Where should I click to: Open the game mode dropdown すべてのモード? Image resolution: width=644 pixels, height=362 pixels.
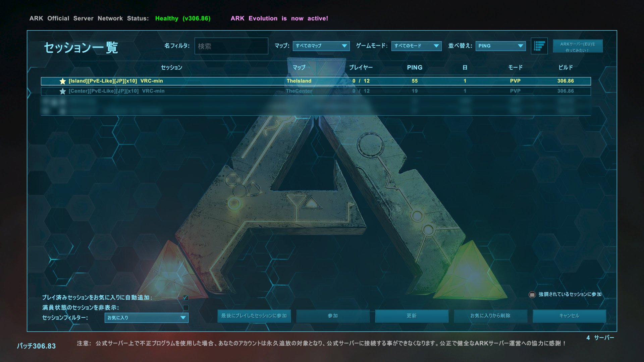(x=417, y=46)
